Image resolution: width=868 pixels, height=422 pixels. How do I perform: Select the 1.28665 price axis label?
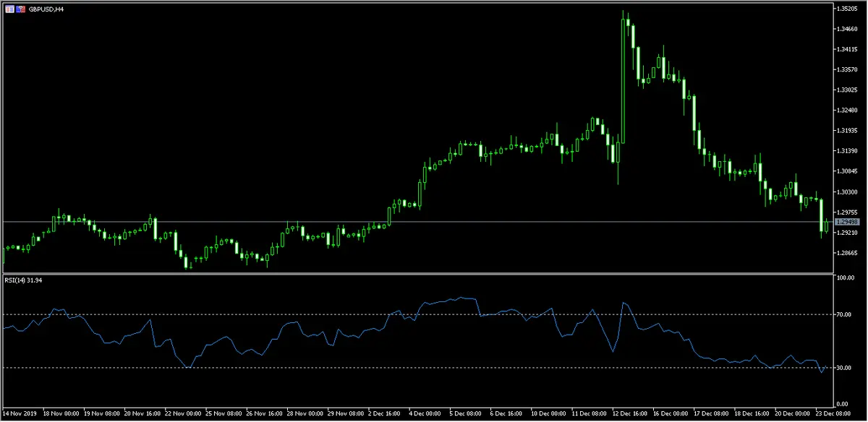pos(846,253)
